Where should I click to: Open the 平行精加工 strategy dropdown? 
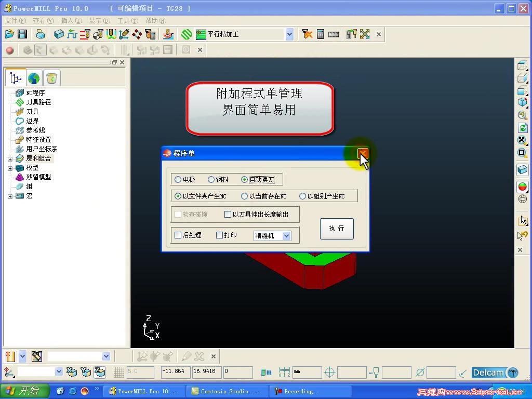click(x=289, y=34)
